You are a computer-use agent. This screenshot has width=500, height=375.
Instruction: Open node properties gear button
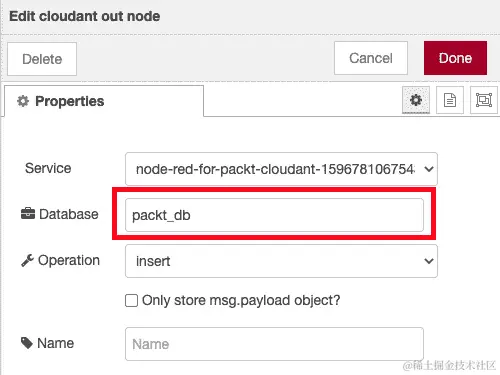tap(416, 100)
